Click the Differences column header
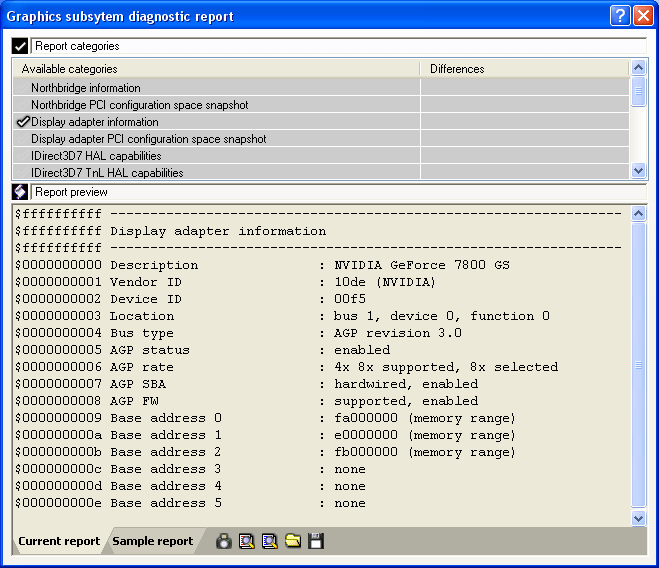The image size is (659, 568). (x=525, y=69)
